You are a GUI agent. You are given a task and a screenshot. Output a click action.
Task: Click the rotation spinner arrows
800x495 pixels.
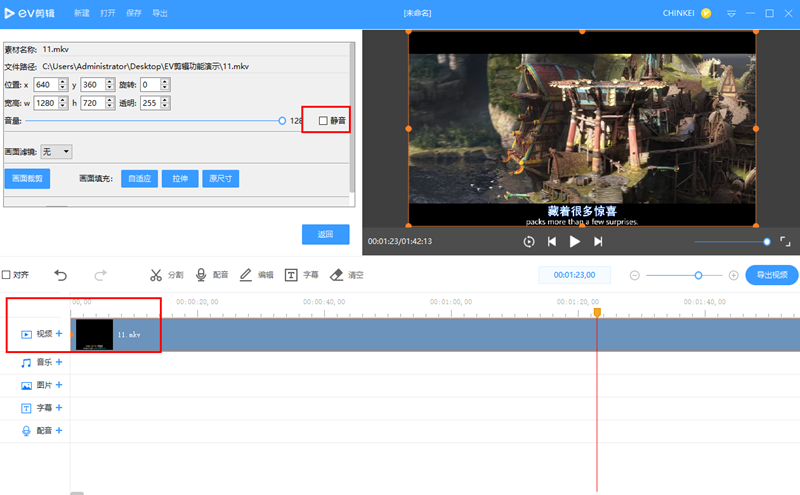[x=165, y=85]
